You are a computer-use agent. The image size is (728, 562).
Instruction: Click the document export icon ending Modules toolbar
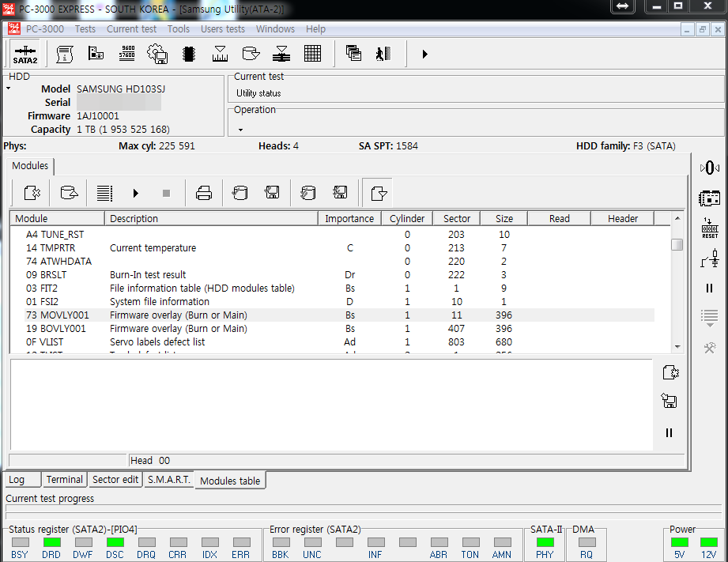click(x=379, y=193)
